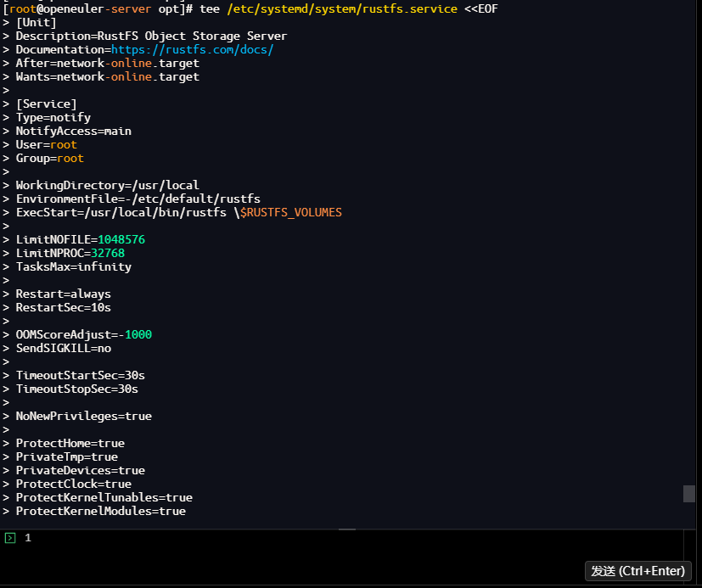Click the [Unit] section header line
The width and height of the screenshot is (702, 588).
[x=37, y=22]
